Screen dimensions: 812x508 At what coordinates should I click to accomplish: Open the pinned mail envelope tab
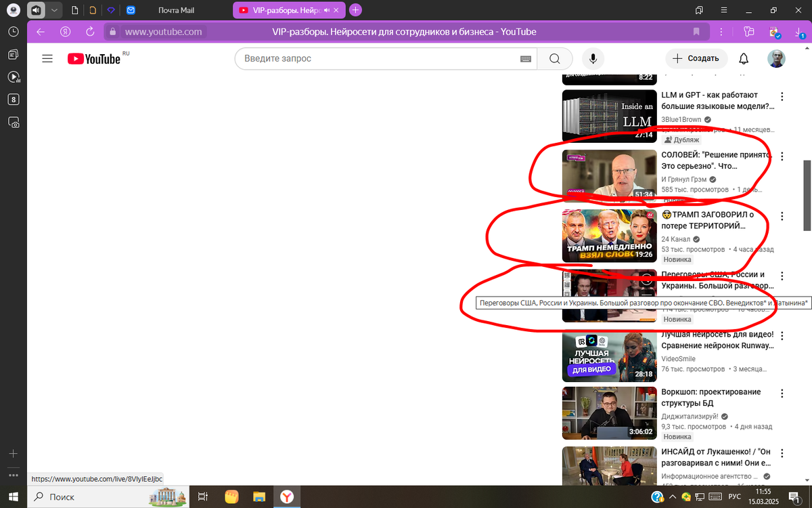pos(130,10)
